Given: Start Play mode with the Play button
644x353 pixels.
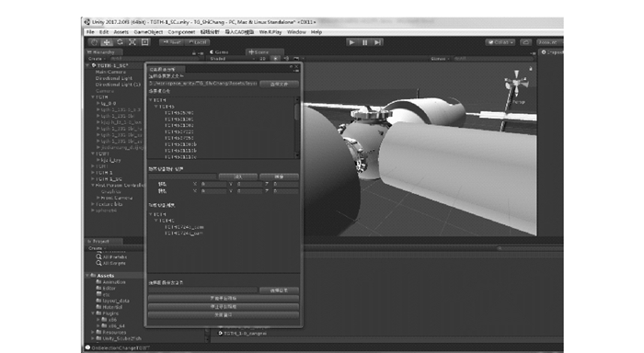Looking at the screenshot, I should (x=351, y=42).
